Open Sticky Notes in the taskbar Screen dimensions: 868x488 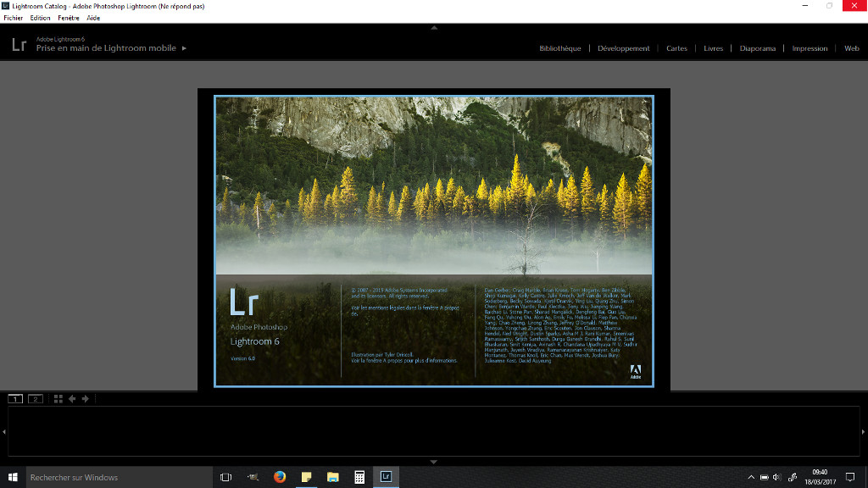click(306, 477)
